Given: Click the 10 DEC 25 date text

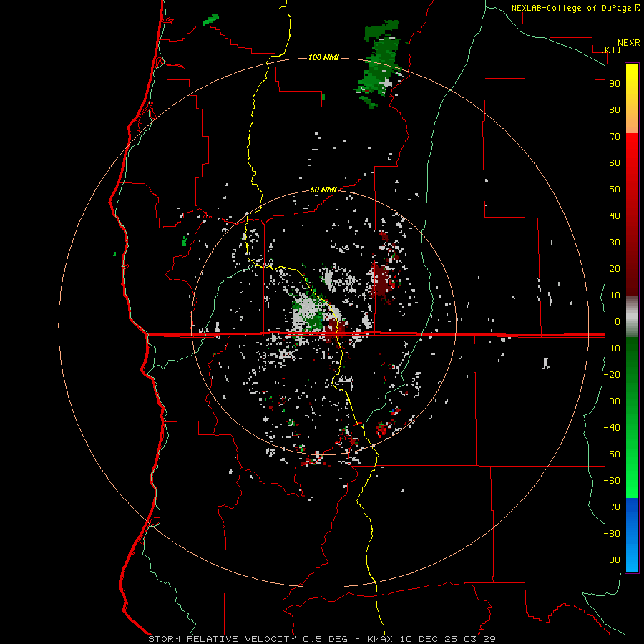Looking at the screenshot, I should (x=429, y=639).
